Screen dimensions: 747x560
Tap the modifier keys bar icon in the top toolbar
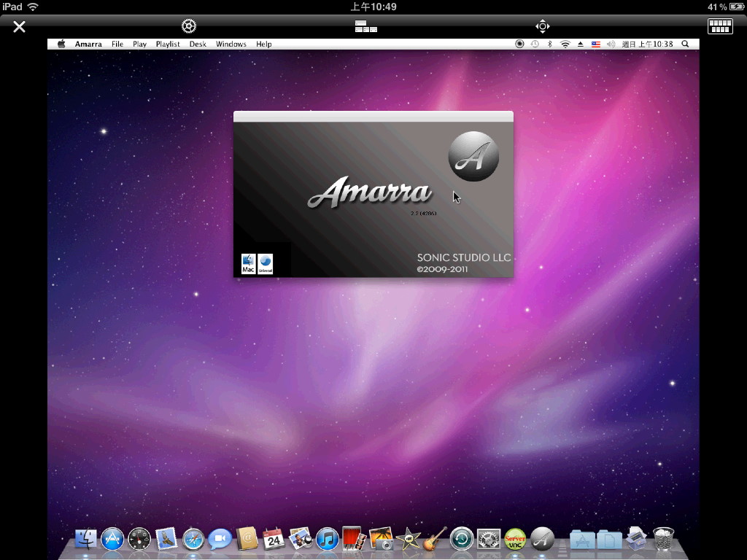366,26
